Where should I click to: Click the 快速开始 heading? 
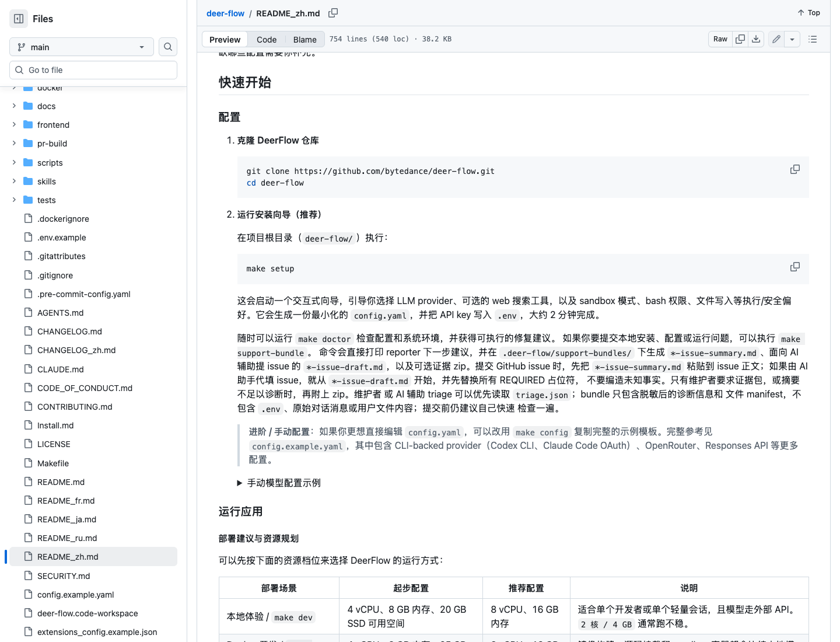(x=245, y=82)
